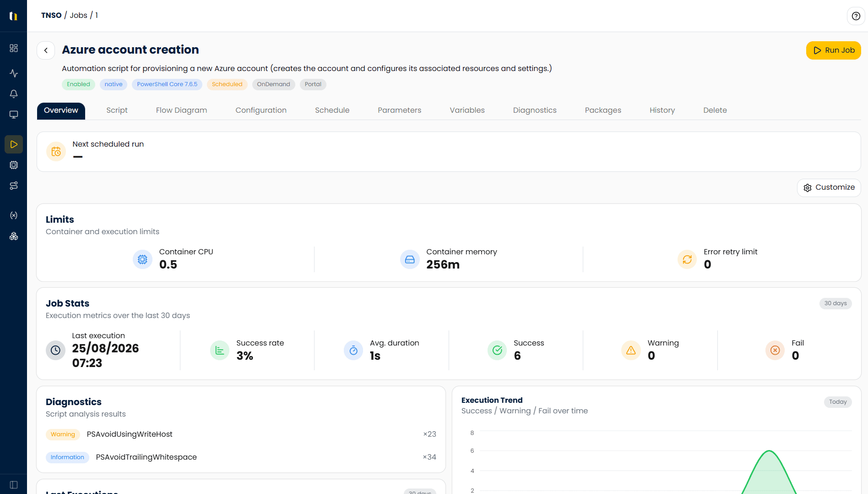
Task: Run the job with Run Job button
Action: point(833,50)
